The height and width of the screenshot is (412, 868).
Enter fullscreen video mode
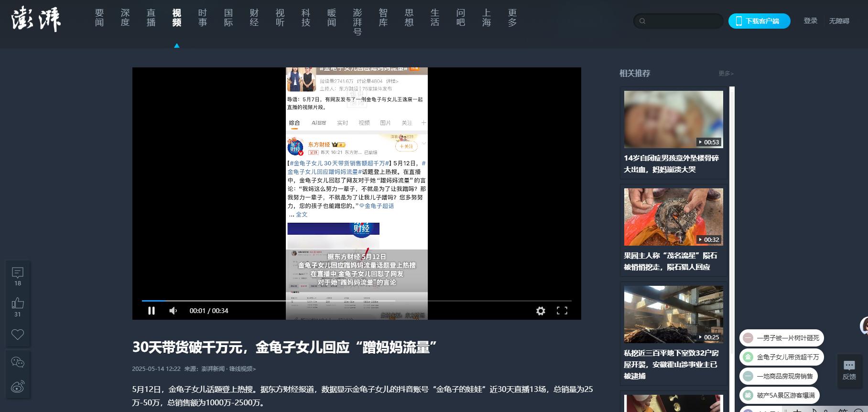pyautogui.click(x=562, y=311)
